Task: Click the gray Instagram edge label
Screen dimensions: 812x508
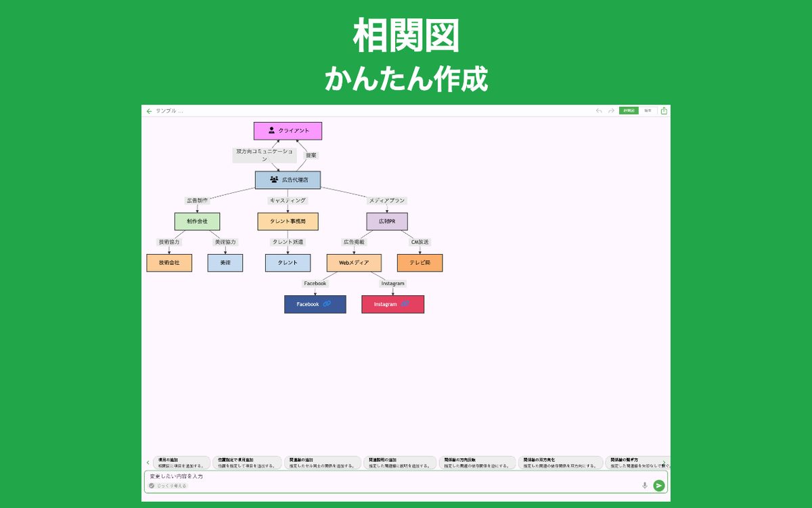Action: tap(392, 283)
